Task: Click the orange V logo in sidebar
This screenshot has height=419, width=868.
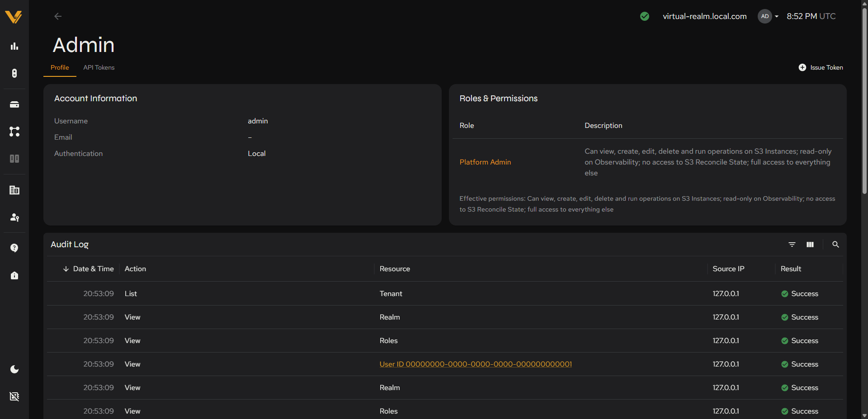Action: (x=14, y=17)
